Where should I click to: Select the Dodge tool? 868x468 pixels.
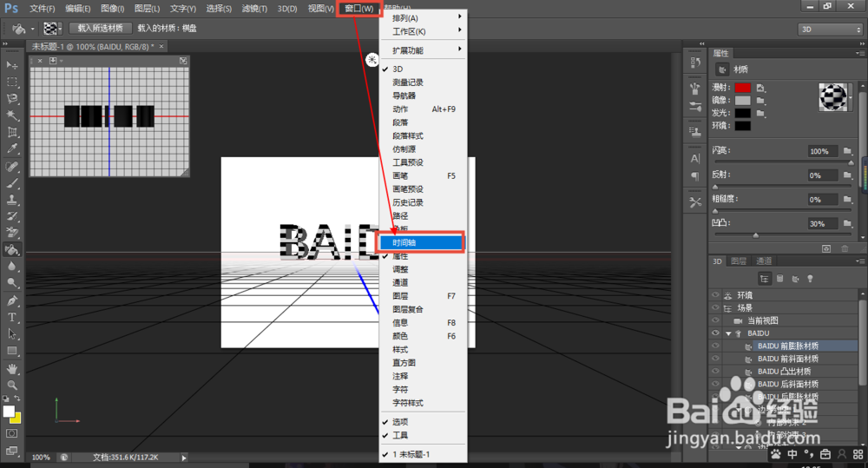(x=11, y=283)
